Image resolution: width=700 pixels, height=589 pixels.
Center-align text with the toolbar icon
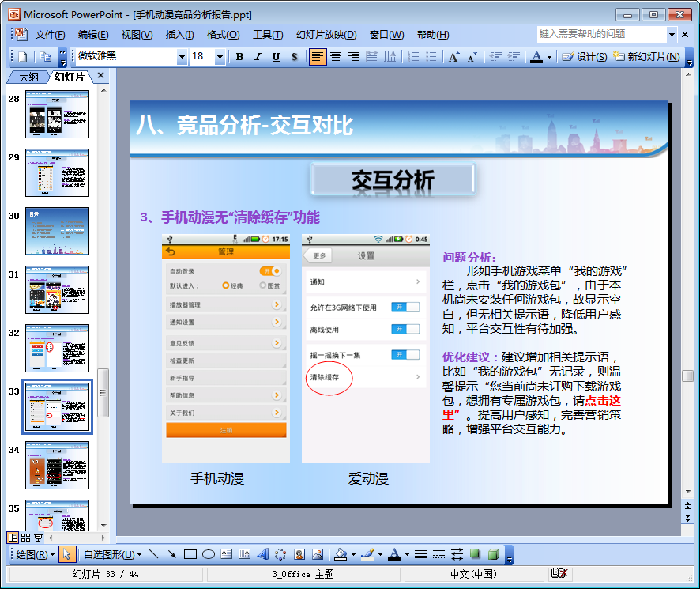336,57
